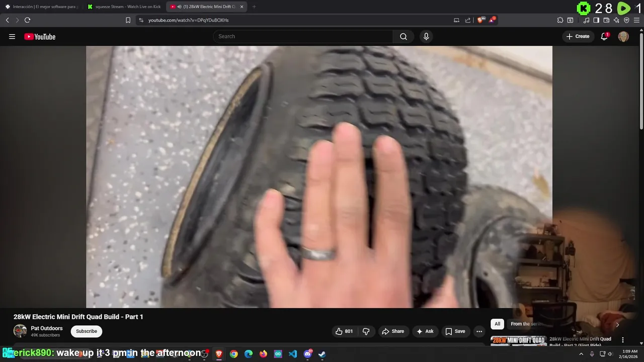
Task: Show hidden system tray icons
Action: point(581,354)
